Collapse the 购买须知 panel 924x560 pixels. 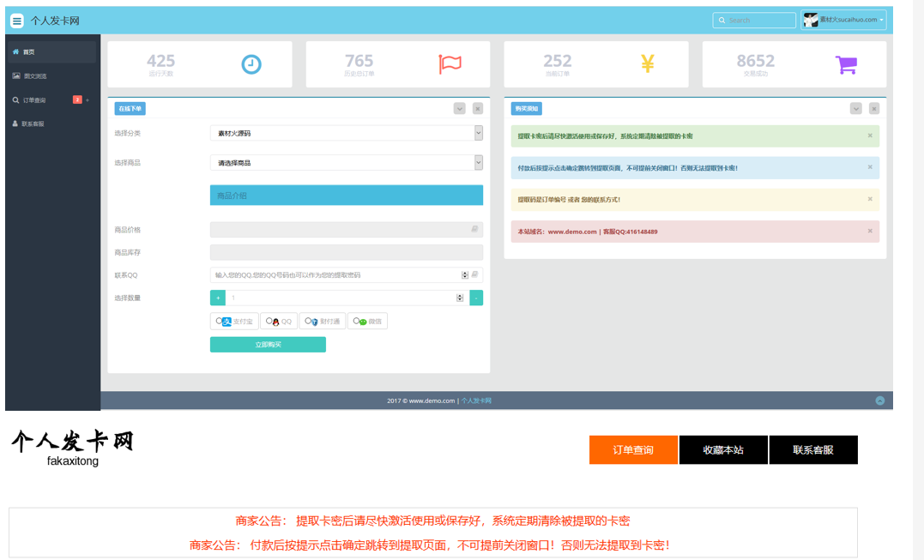click(x=856, y=108)
